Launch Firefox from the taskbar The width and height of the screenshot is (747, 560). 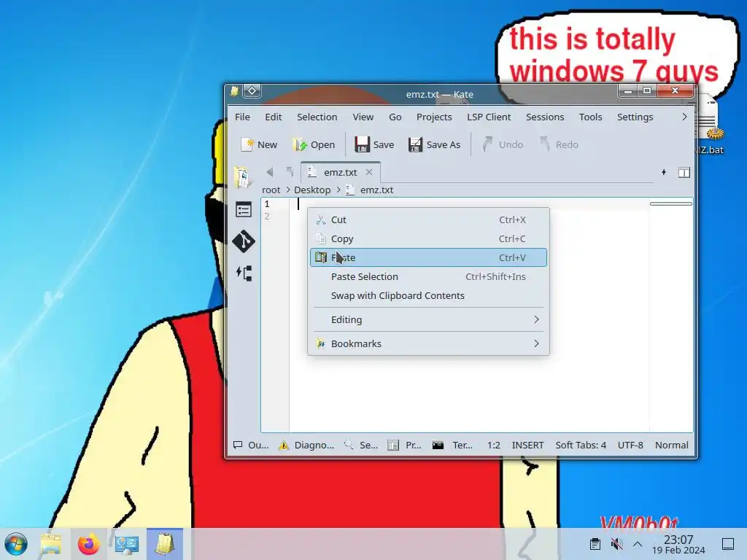click(x=88, y=544)
